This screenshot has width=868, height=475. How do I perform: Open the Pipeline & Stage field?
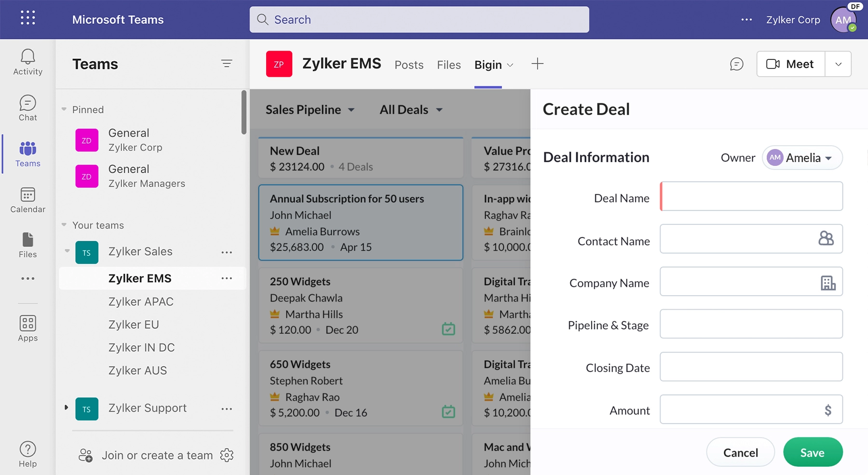pos(751,324)
